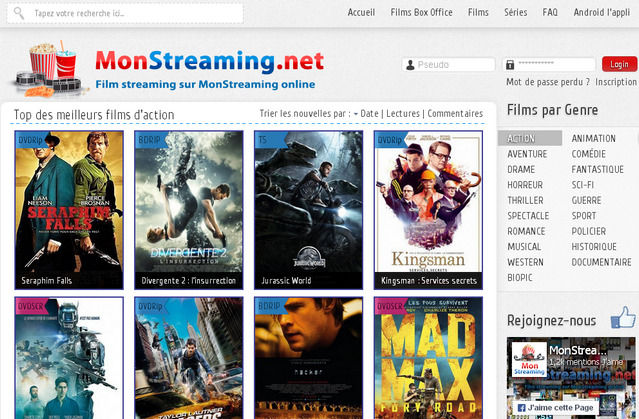
Task: Open Android l'appli menu item
Action: (602, 13)
